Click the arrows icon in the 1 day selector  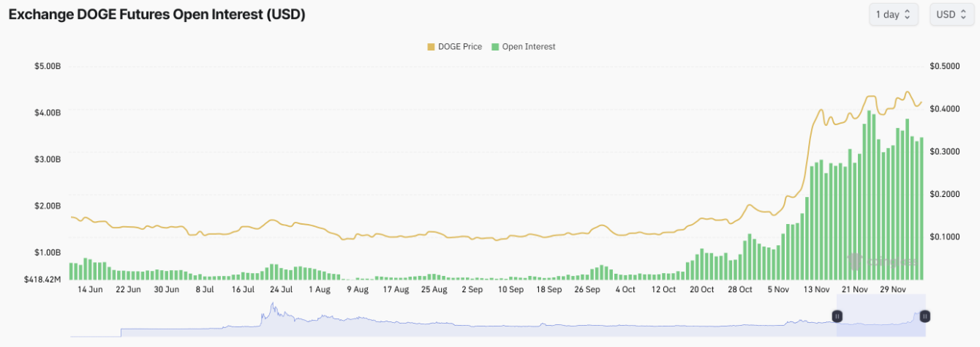(908, 15)
